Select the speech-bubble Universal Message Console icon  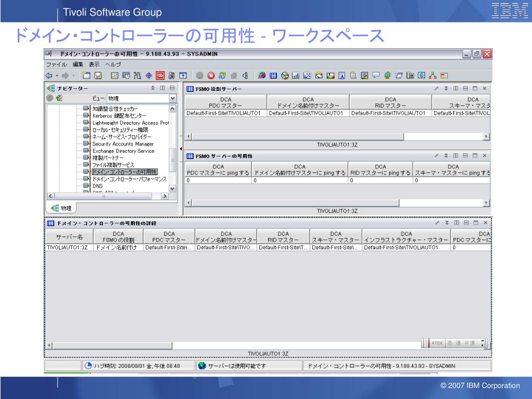[x=376, y=76]
